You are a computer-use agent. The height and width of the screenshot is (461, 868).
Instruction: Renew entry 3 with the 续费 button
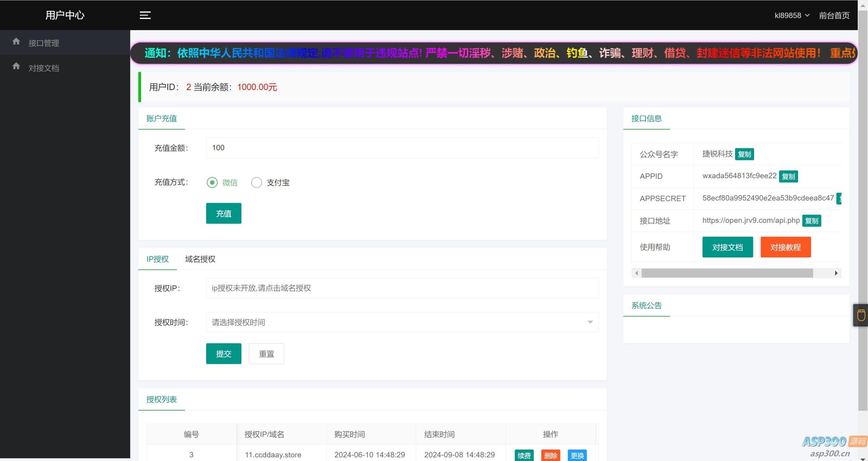[x=524, y=455]
